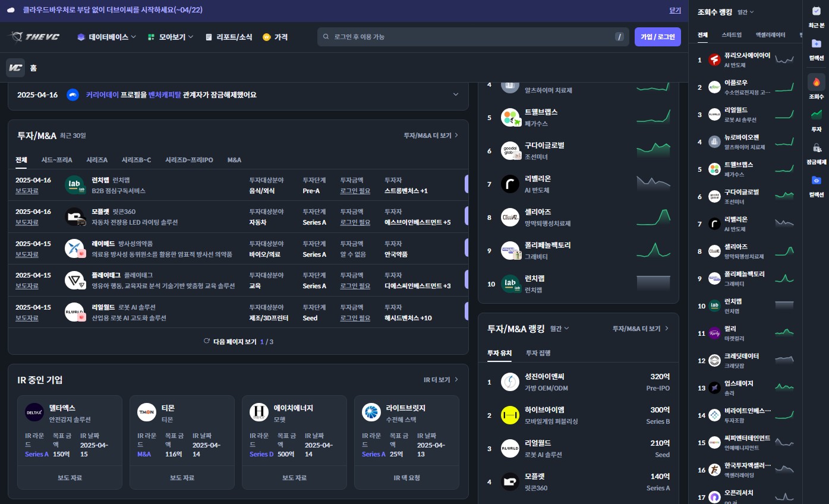Open 투자/M&A 더 보기 in the 투자/M&A 랭킹 header
829x504 pixels.
coord(641,329)
